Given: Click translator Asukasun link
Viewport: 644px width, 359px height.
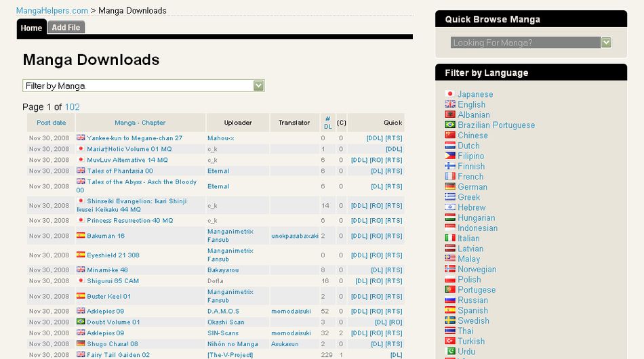Looking at the screenshot, I should pyautogui.click(x=285, y=344).
